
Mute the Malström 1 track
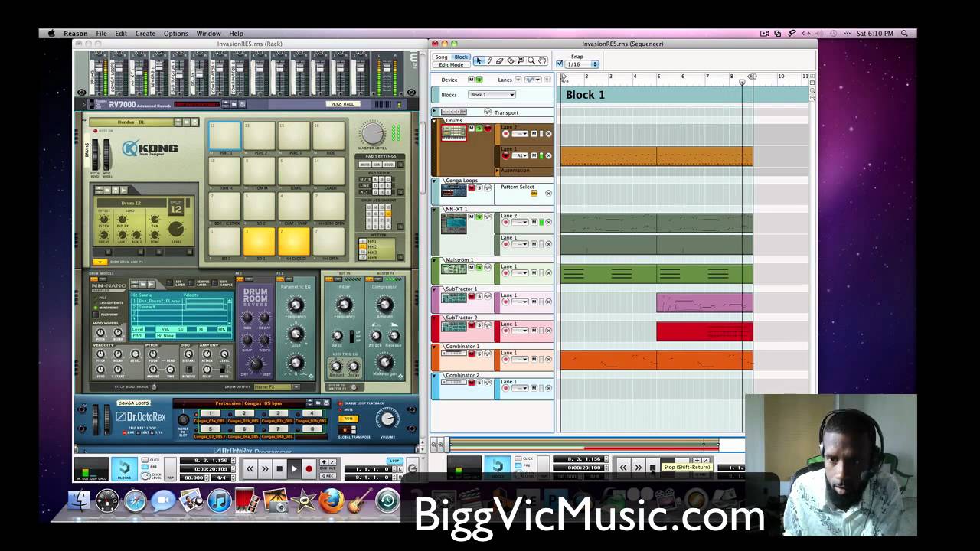click(x=472, y=268)
